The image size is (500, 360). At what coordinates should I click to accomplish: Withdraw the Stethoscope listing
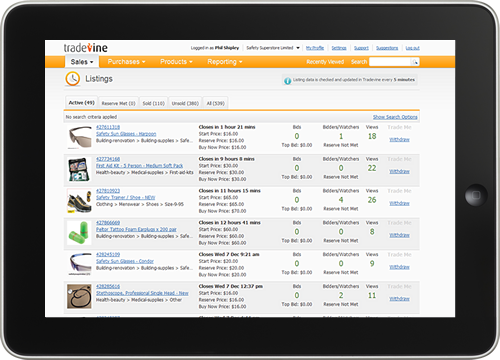click(x=399, y=299)
